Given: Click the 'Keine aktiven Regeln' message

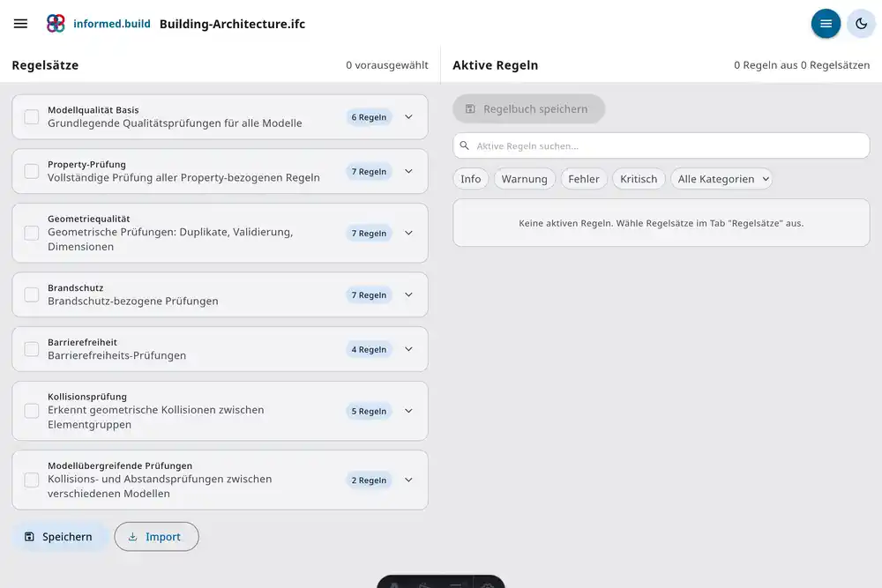Looking at the screenshot, I should click(661, 223).
